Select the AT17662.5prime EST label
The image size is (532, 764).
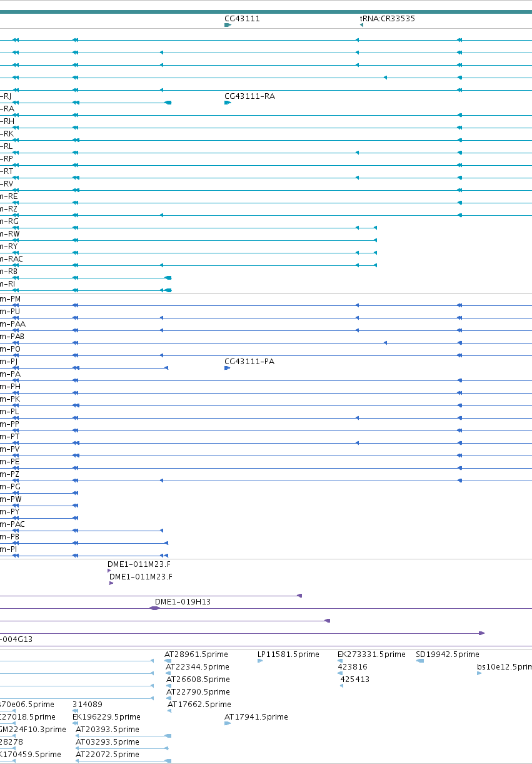[199, 705]
